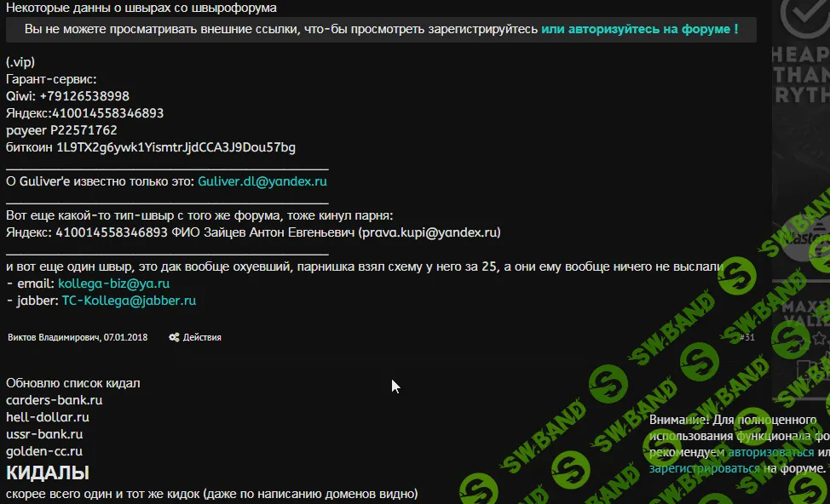Click the post date 07.01.2018
The image size is (830, 504).
coord(125,337)
